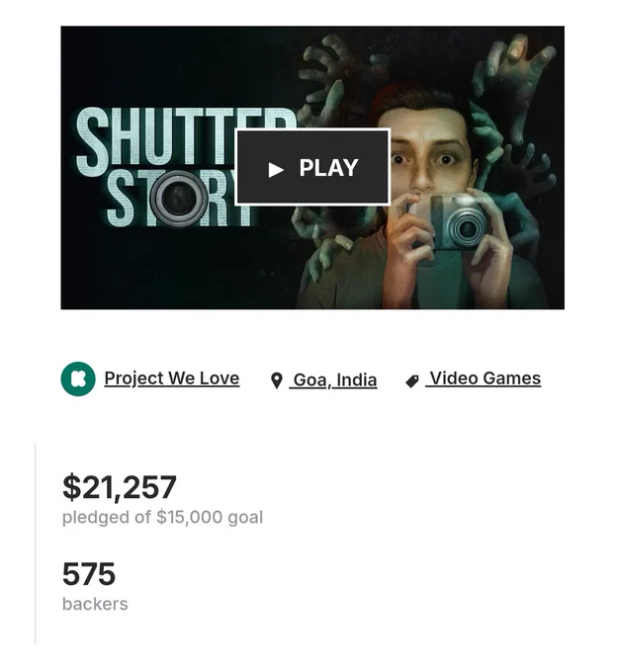The height and width of the screenshot is (672, 619).
Task: Click the backers label
Action: (x=95, y=604)
